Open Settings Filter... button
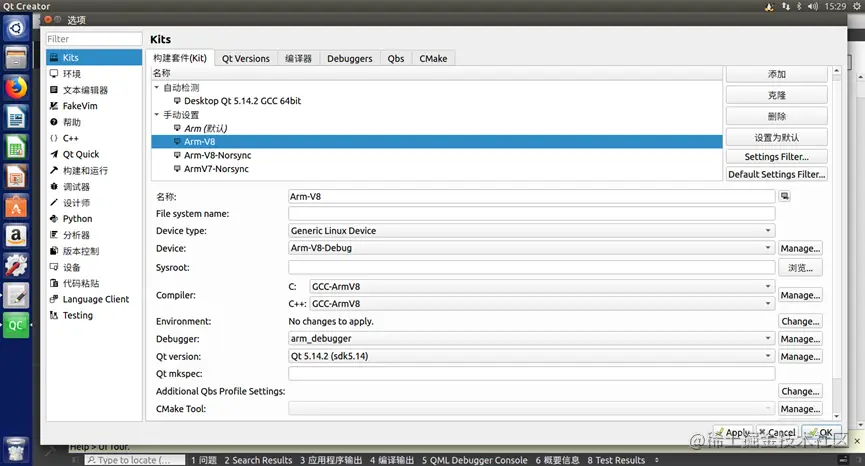This screenshot has height=466, width=865. coord(776,157)
